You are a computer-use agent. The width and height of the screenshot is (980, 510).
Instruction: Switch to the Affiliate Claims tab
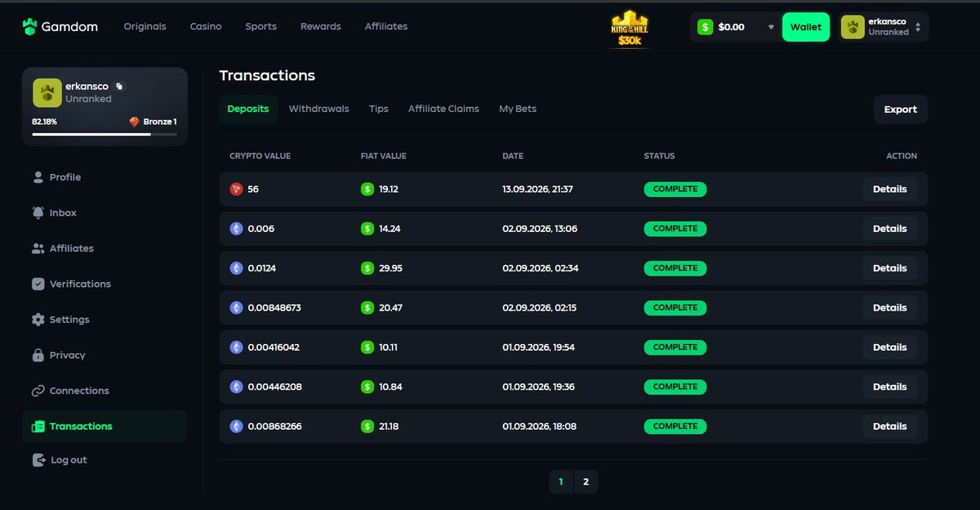pyautogui.click(x=443, y=109)
